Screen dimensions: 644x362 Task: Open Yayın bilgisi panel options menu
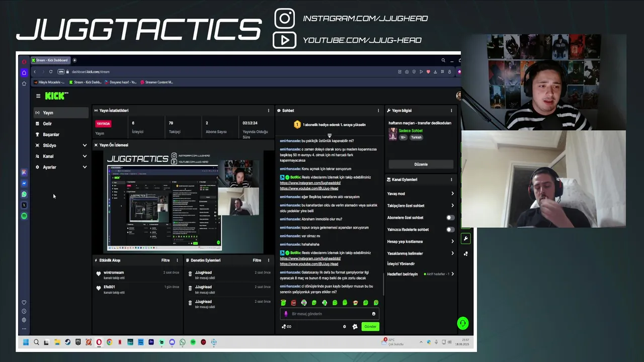pyautogui.click(x=451, y=111)
